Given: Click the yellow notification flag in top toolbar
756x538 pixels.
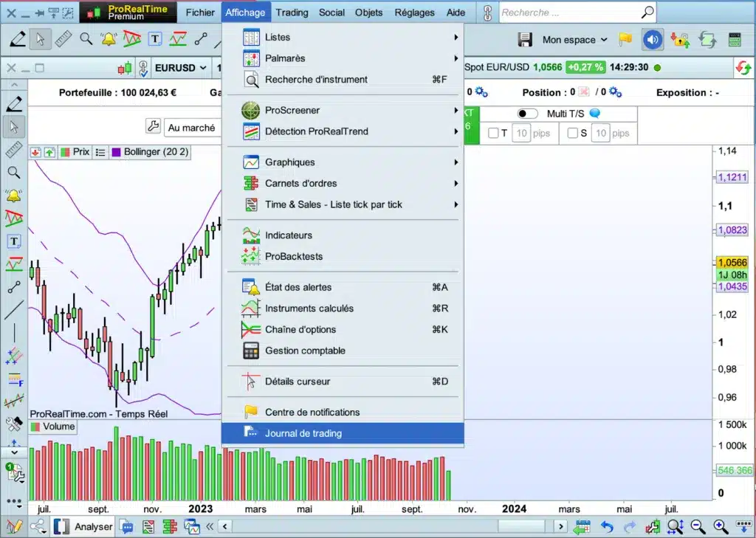Looking at the screenshot, I should (x=625, y=40).
